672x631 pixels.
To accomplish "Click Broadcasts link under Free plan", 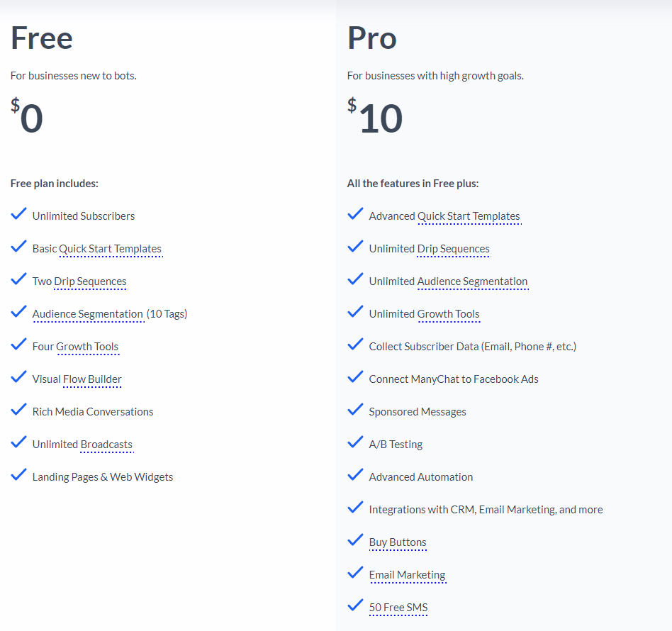I will tap(106, 445).
